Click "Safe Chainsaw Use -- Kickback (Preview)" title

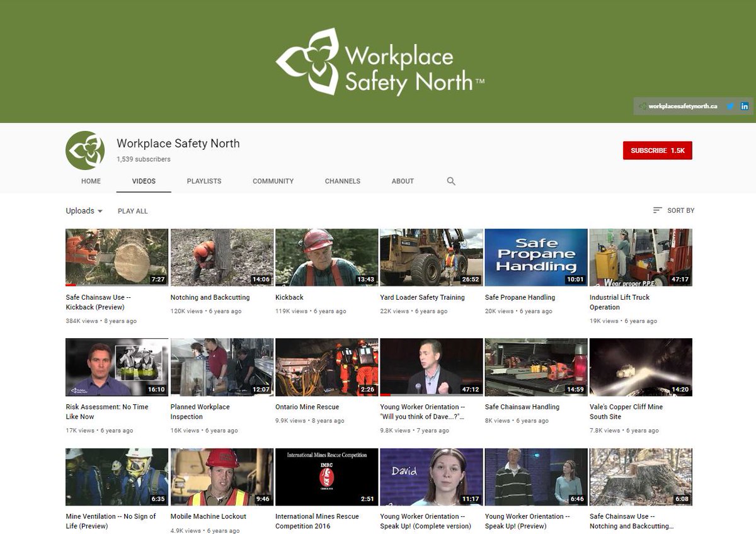coord(98,302)
